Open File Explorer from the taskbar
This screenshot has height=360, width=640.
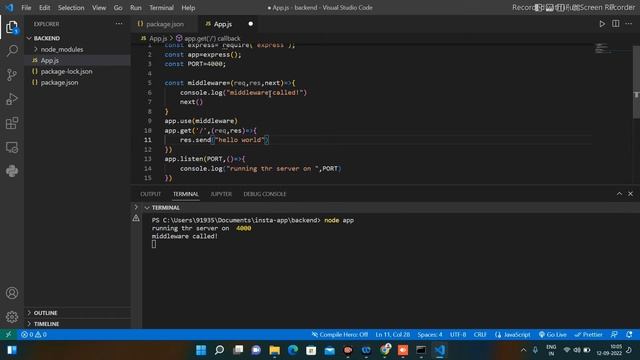275,350
